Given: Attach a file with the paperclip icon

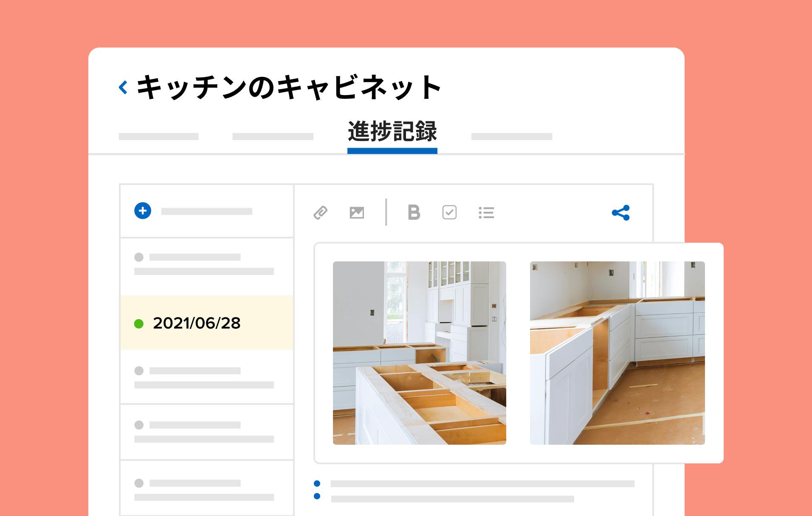Looking at the screenshot, I should [321, 213].
